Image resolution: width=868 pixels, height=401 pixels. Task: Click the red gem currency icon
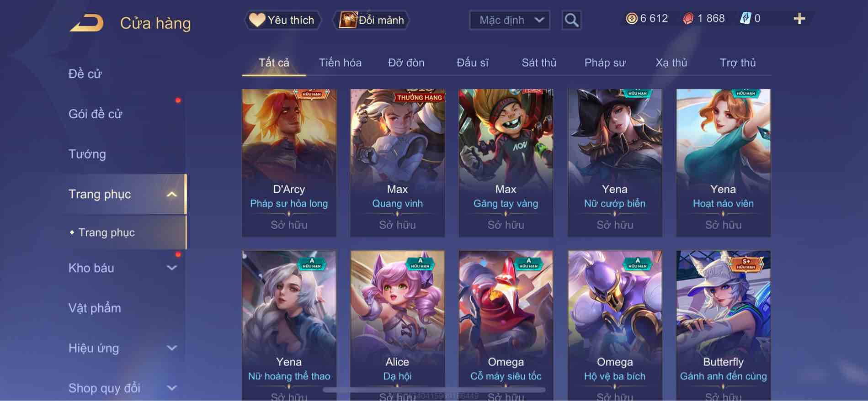pyautogui.click(x=688, y=19)
